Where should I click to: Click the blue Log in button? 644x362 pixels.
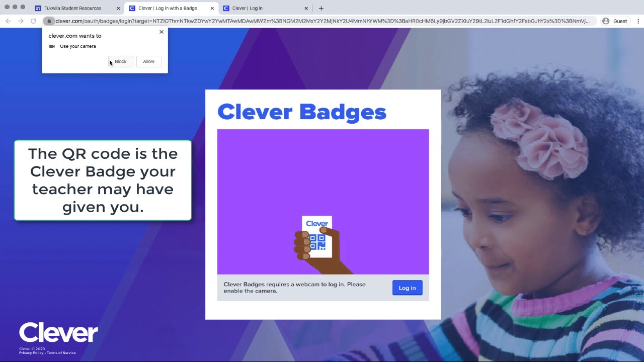(407, 288)
